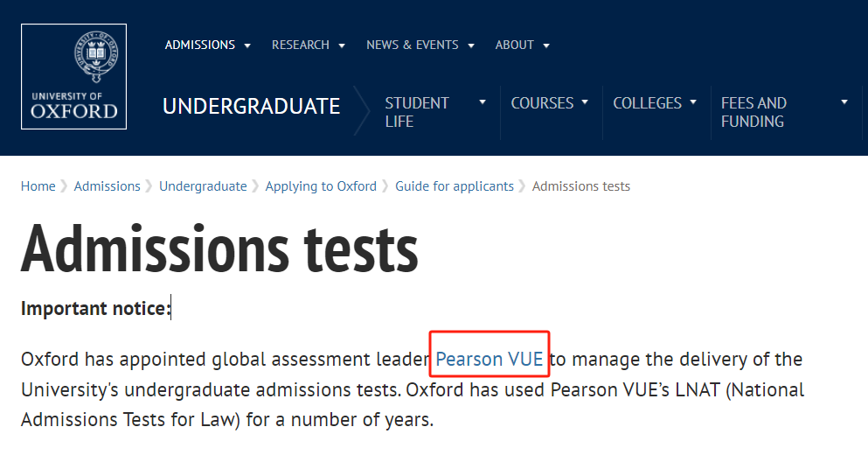Open the Admissions dropdown arrow

pyautogui.click(x=247, y=45)
